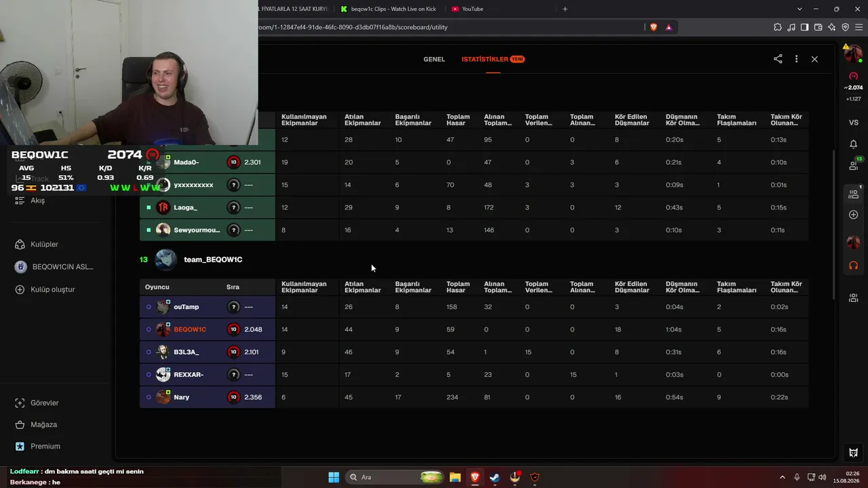Open Mada0- player profile
The height and width of the screenshot is (488, 868).
point(186,162)
